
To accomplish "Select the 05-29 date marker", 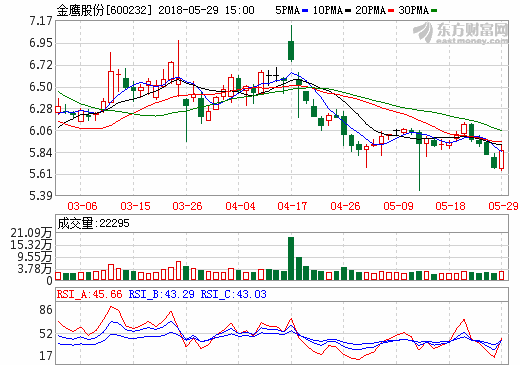I will 503,206.
